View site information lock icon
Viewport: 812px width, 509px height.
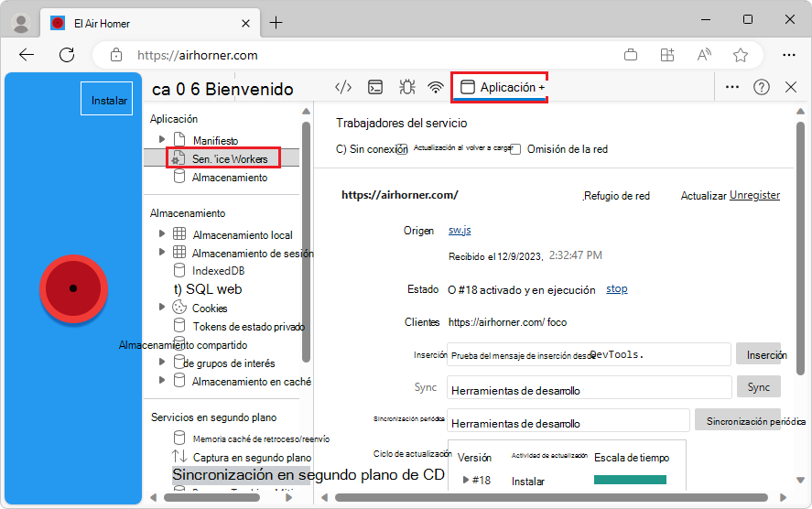[116, 55]
